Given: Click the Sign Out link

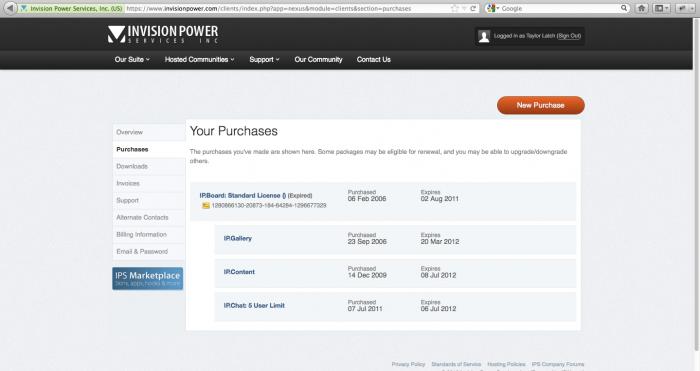Looking at the screenshot, I should click(x=569, y=36).
